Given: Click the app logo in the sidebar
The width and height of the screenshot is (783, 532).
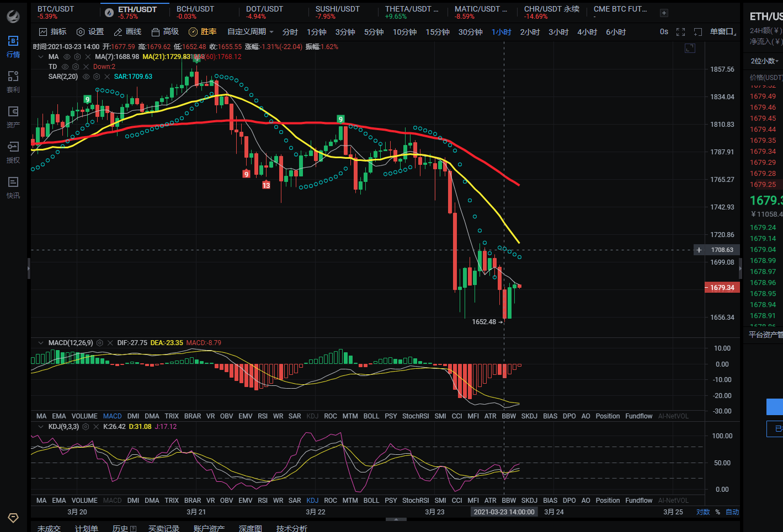Looking at the screenshot, I should (x=13, y=16).
